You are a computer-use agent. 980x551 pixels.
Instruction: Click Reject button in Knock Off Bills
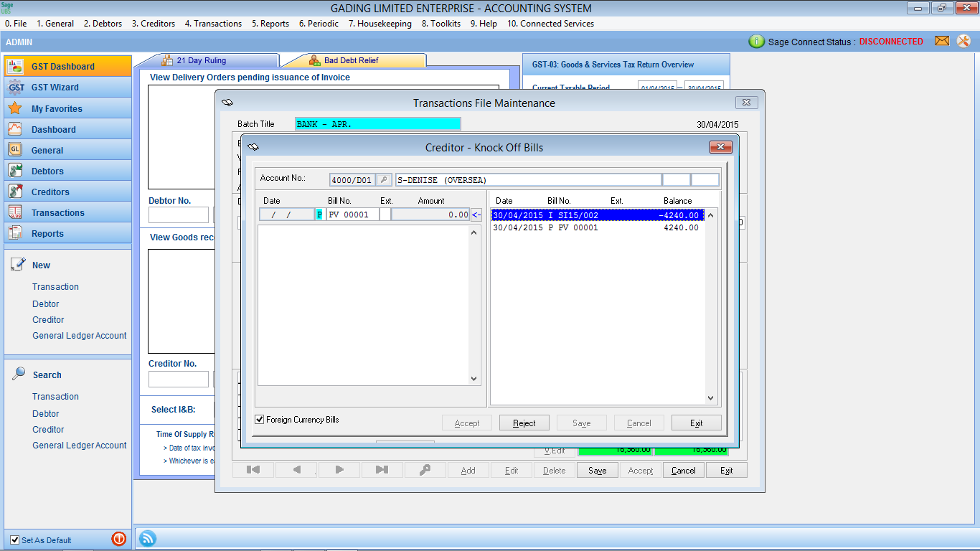tap(524, 423)
